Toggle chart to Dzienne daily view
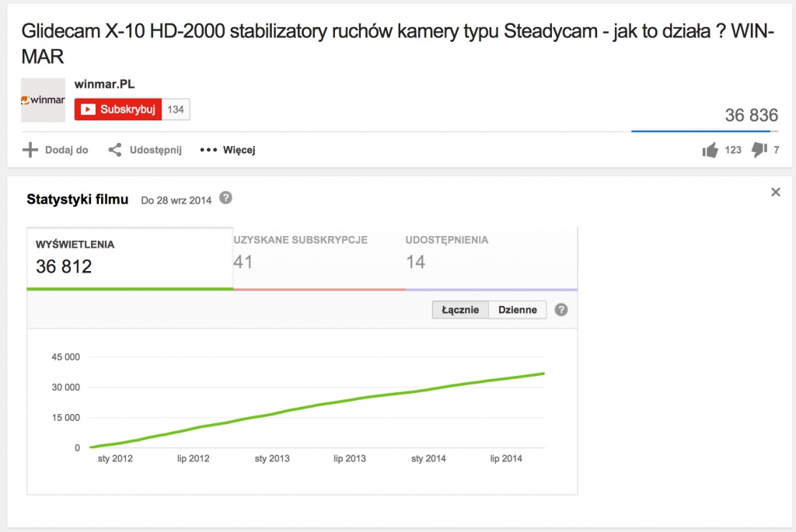 pos(518,309)
